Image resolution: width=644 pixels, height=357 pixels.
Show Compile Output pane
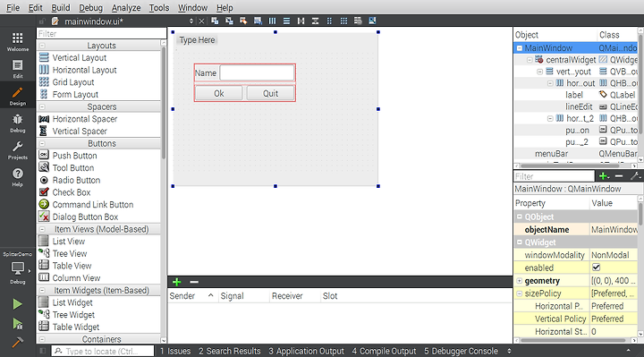(384, 351)
